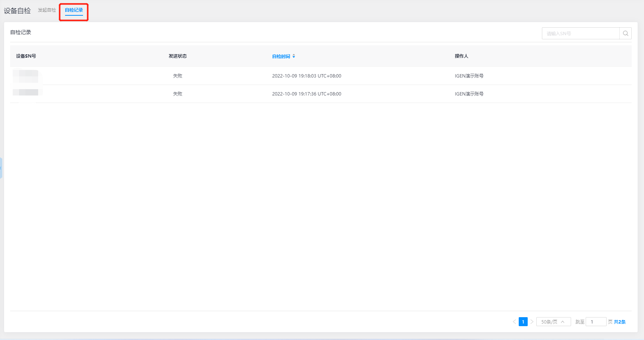
Task: Switch to the 发起自检 tab
Action: click(x=47, y=10)
